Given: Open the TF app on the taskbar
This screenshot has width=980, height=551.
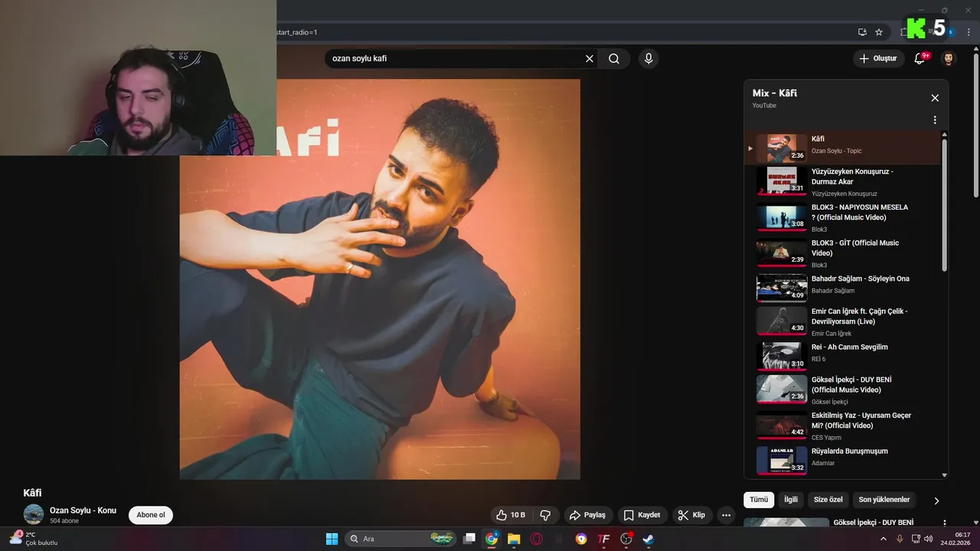Looking at the screenshot, I should click(x=604, y=539).
